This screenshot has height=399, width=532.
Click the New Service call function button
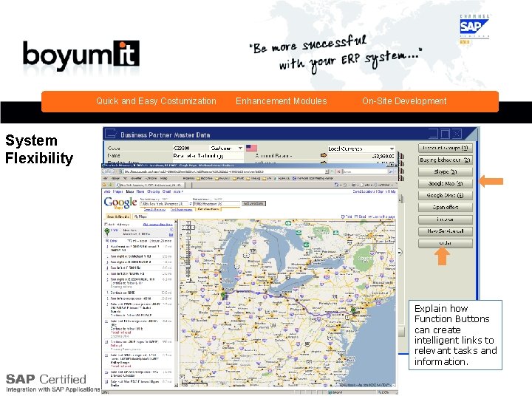(x=445, y=231)
